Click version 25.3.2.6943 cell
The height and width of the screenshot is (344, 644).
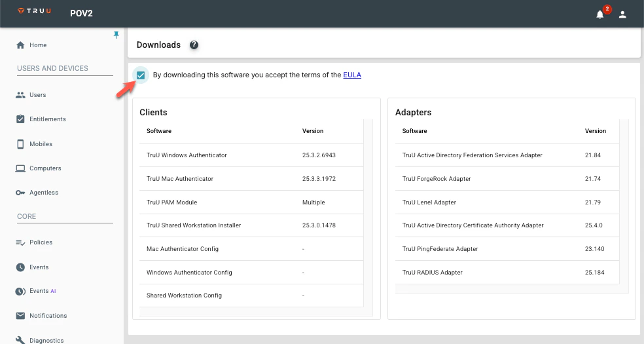[319, 155]
